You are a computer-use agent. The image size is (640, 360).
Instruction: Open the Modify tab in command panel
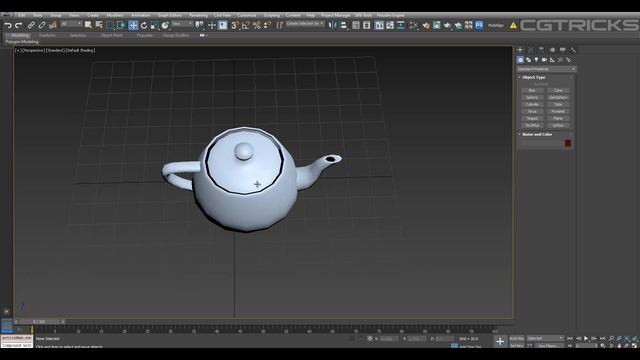[531, 50]
